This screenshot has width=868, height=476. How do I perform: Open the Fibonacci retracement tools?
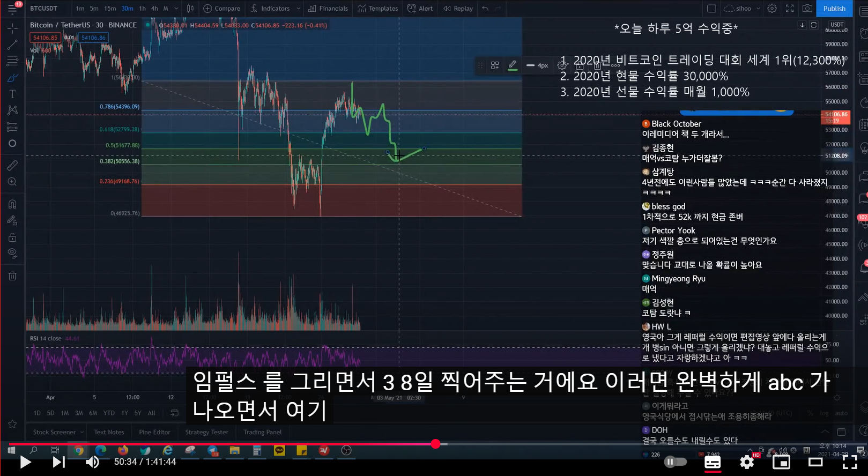(12, 61)
